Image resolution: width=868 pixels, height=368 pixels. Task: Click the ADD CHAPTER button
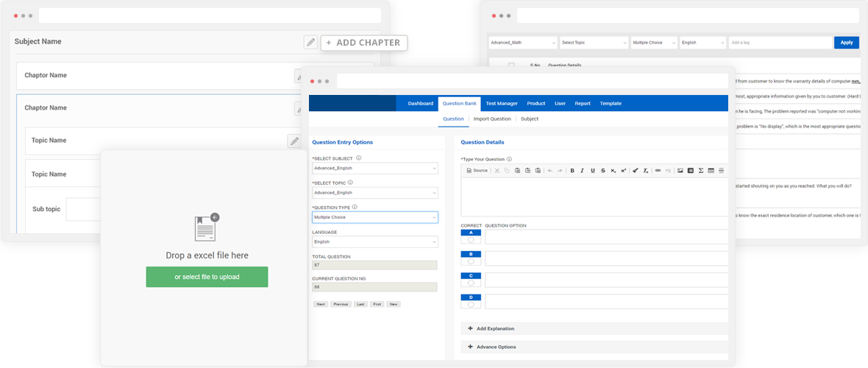click(363, 43)
